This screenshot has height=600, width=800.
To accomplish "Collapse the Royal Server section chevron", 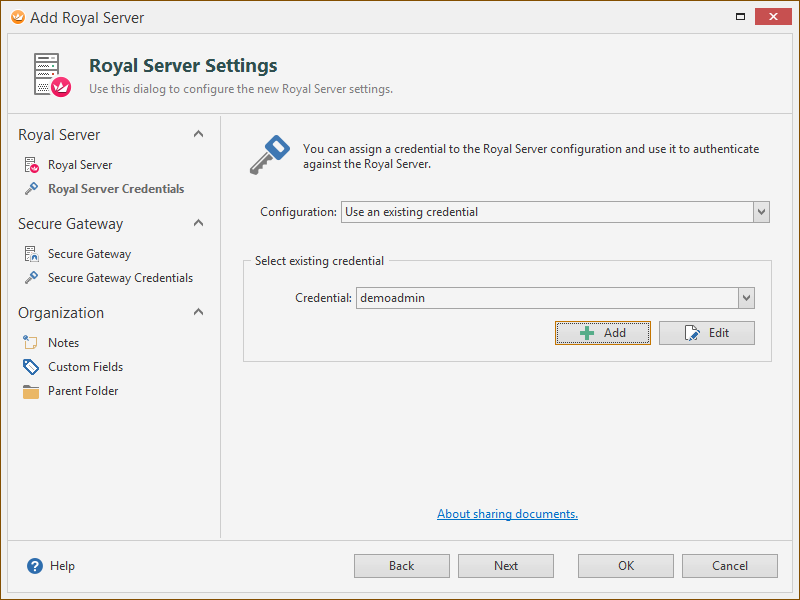I will tap(198, 134).
